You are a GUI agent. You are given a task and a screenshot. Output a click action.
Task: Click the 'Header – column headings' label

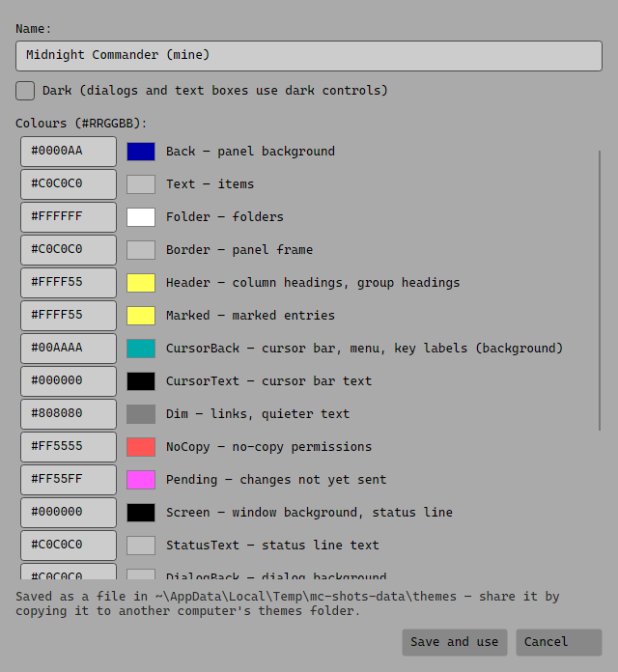point(313,283)
